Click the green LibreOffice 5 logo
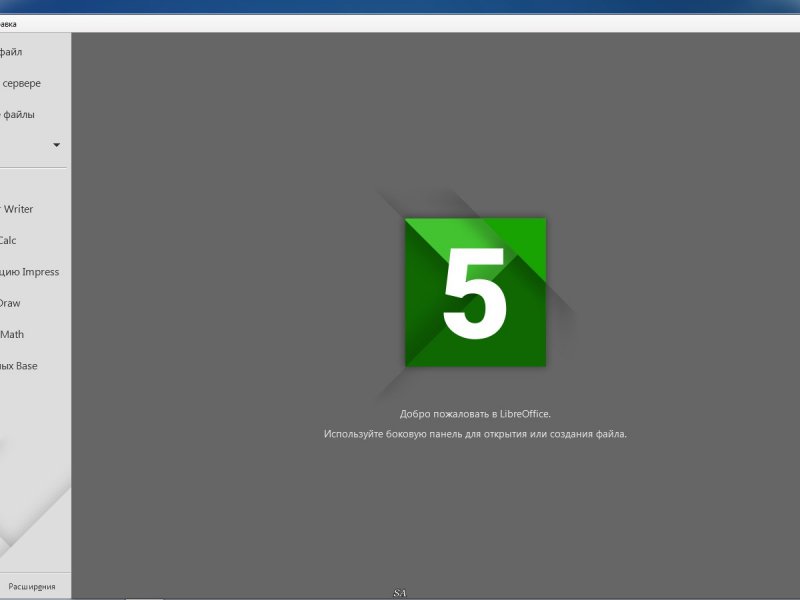Viewport: 800px width, 600px height. click(476, 292)
